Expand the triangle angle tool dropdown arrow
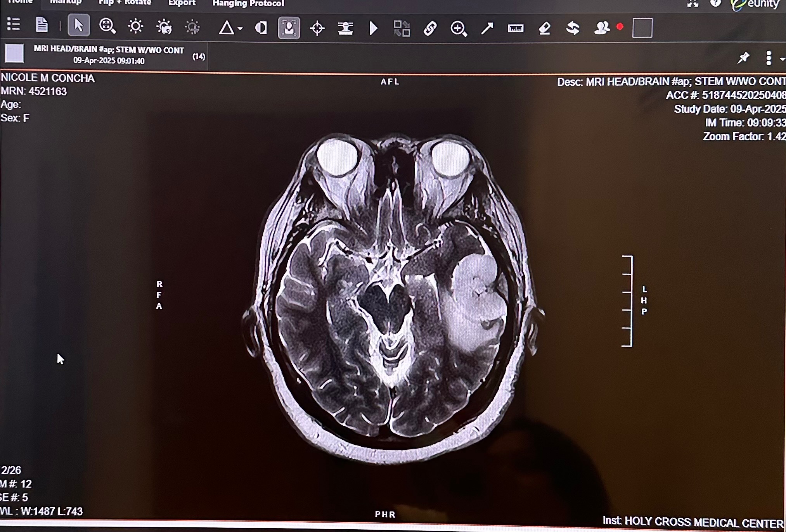Screen dimensions: 786x532 click(x=240, y=29)
